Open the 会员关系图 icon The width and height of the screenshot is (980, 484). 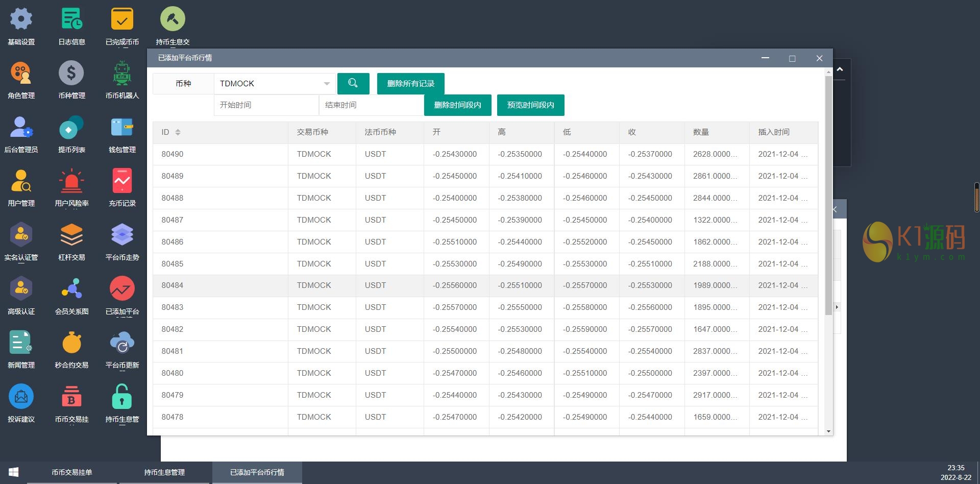tap(71, 289)
